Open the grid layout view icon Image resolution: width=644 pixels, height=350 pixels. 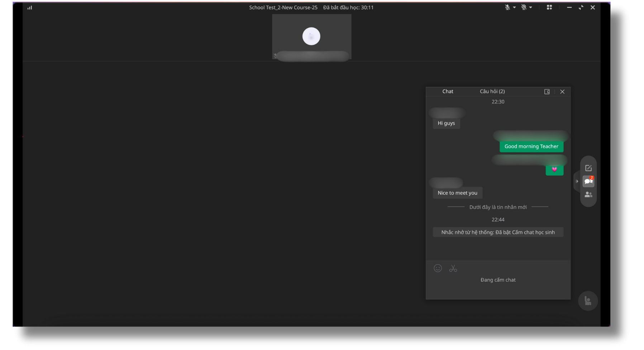point(549,8)
